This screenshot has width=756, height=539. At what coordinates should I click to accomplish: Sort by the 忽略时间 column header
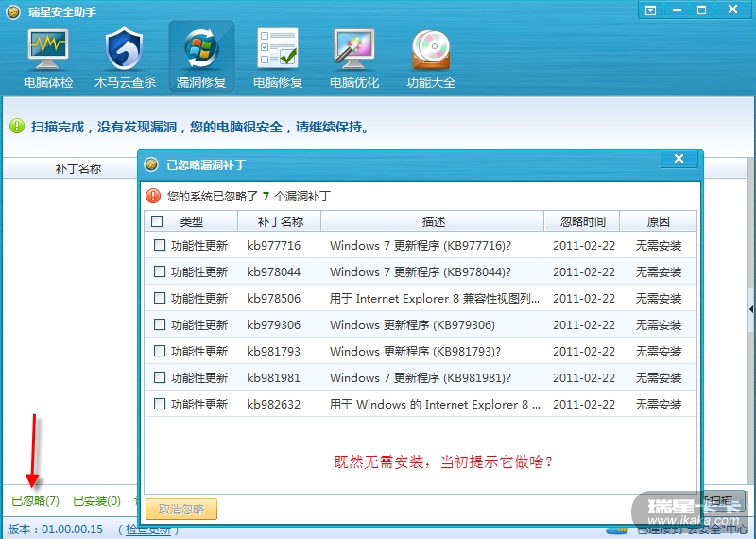click(582, 221)
